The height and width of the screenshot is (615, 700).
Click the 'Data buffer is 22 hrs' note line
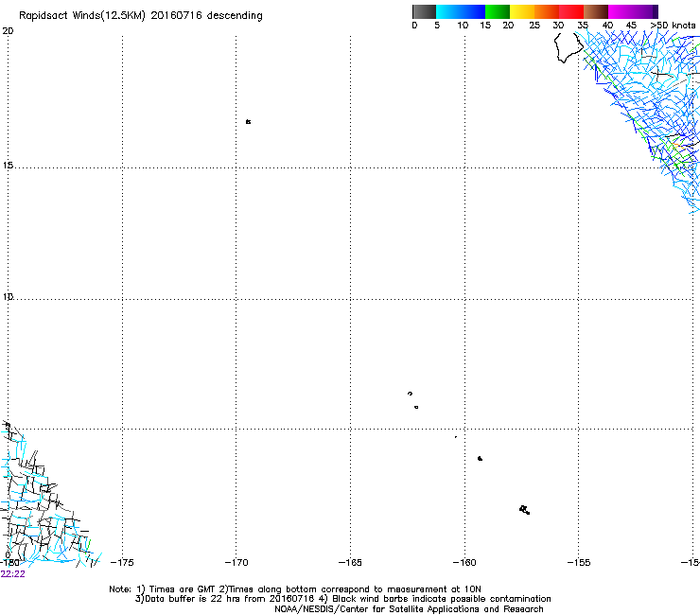coord(342,599)
